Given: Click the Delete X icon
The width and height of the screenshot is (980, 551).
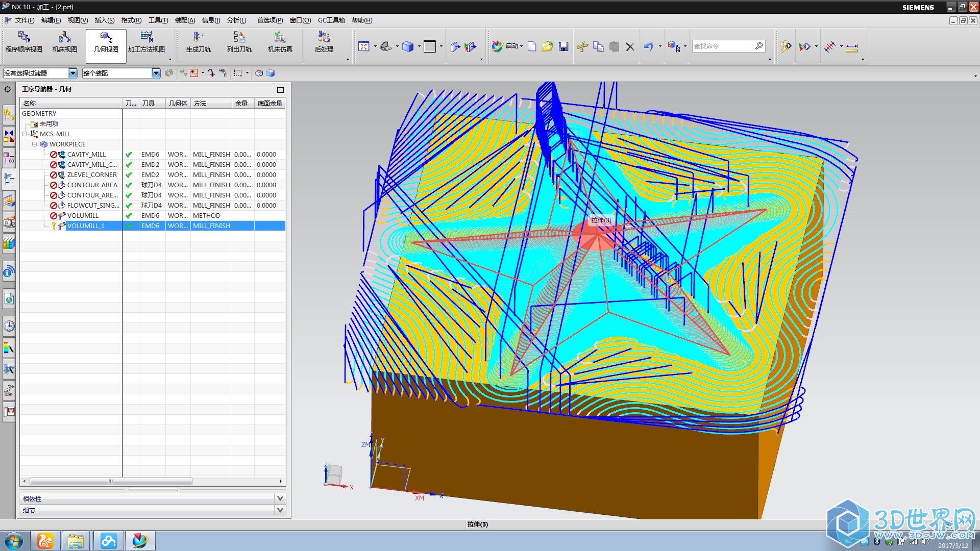Looking at the screenshot, I should click(630, 46).
